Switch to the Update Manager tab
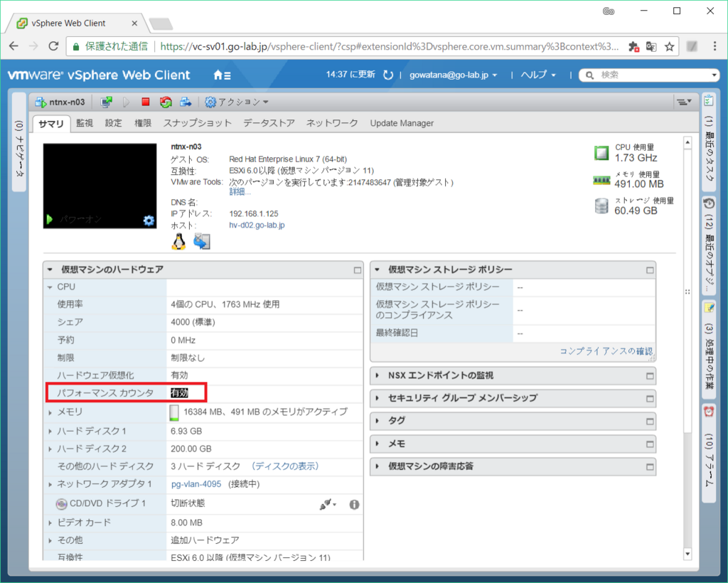728x583 pixels. pos(402,124)
